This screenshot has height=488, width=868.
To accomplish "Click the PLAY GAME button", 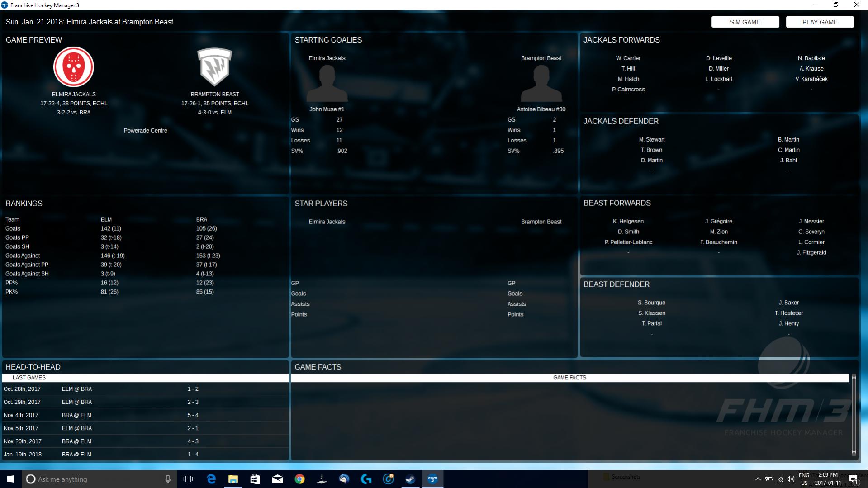I will [x=820, y=22].
